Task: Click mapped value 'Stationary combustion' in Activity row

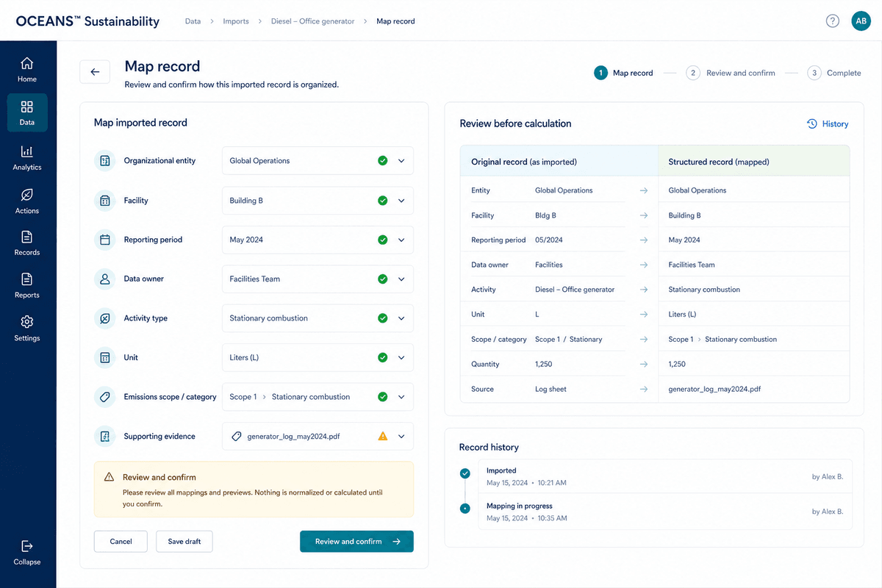Action: 704,290
